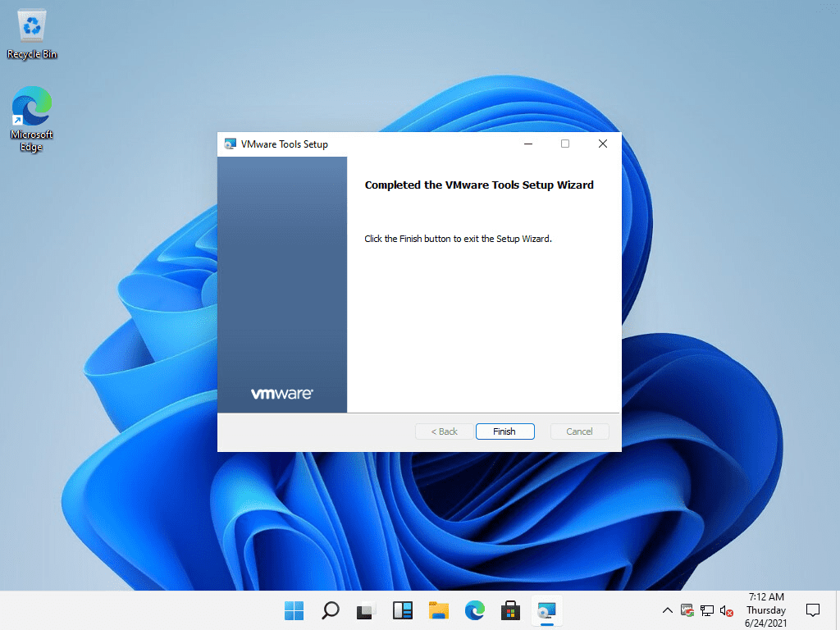
Task: Expand hidden system tray icons
Action: 667,610
